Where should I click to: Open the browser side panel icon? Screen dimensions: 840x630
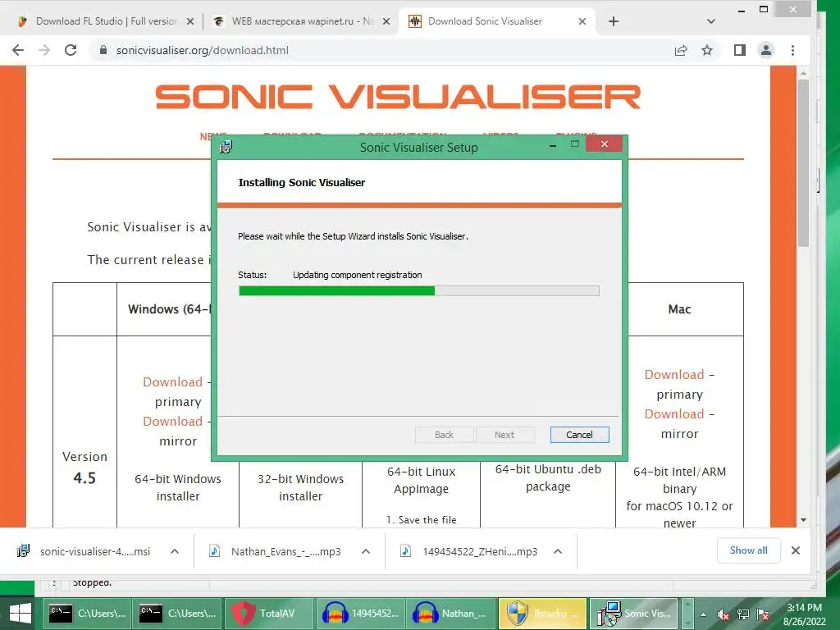click(740, 50)
